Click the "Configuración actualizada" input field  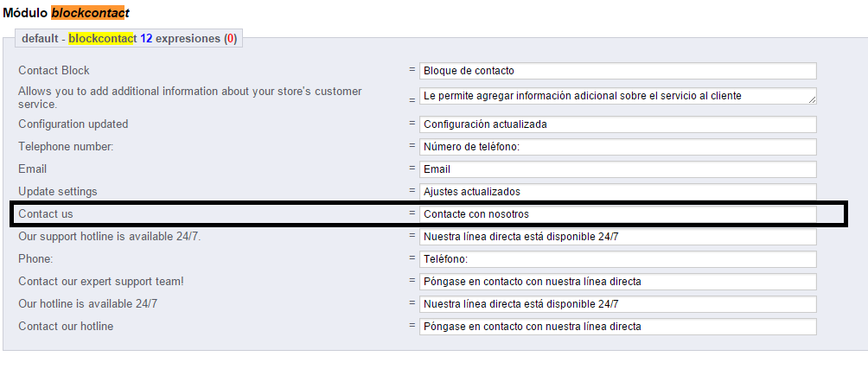[617, 124]
